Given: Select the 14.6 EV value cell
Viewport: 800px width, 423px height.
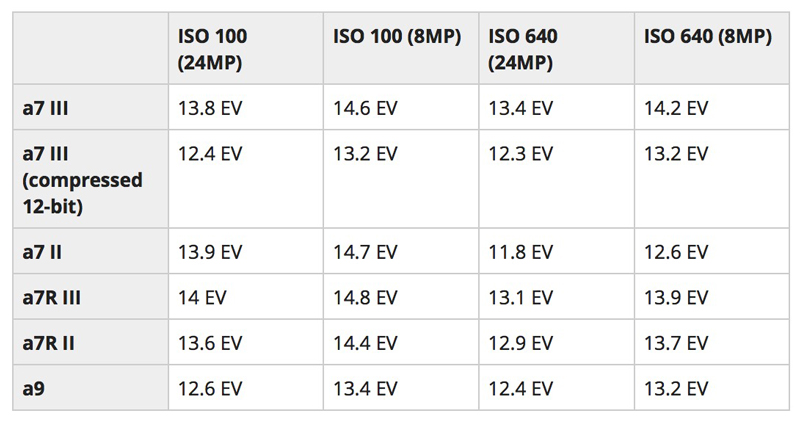Looking at the screenshot, I should click(x=401, y=107).
